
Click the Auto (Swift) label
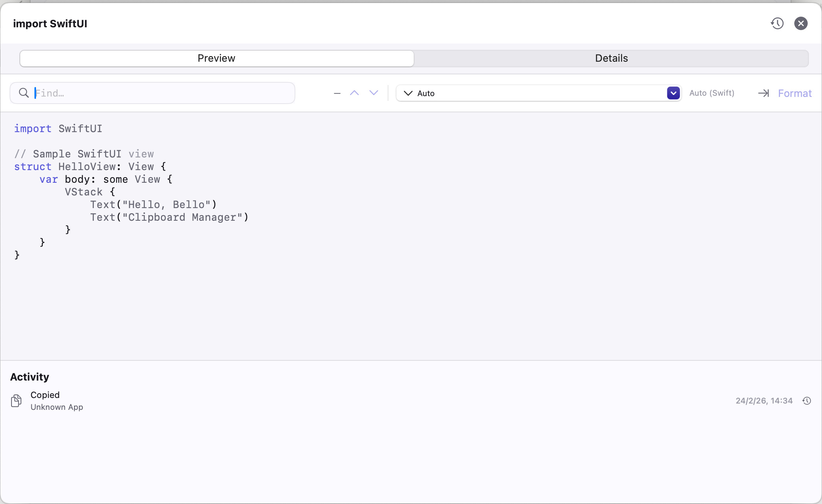click(x=712, y=93)
